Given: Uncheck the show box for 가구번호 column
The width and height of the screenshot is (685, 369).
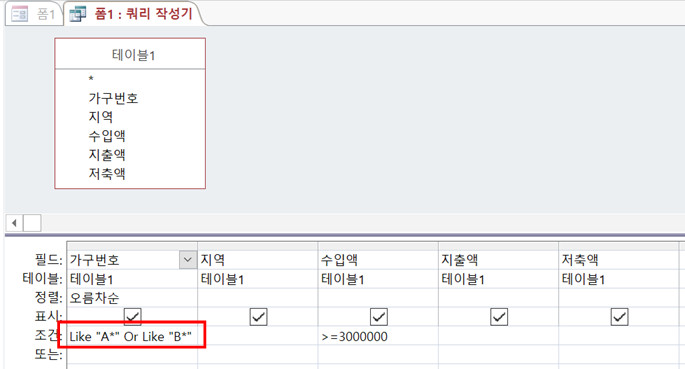Looking at the screenshot, I should (x=132, y=317).
